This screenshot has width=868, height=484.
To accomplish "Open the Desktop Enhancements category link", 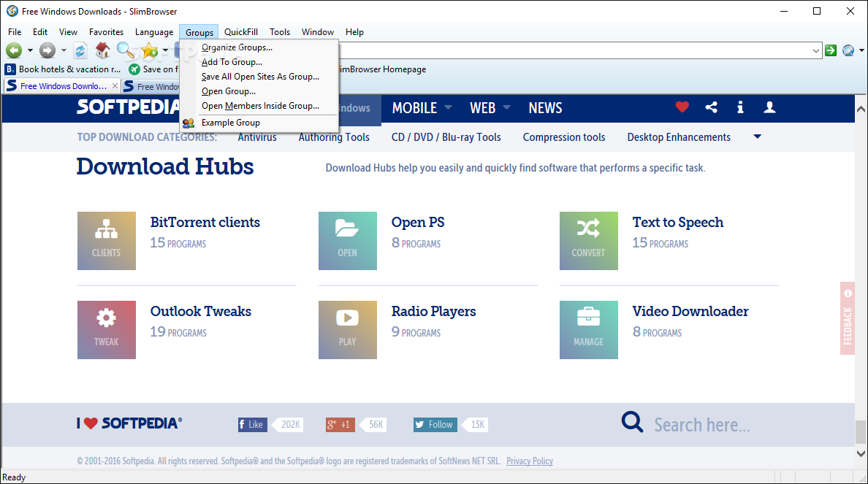I will tap(679, 137).
